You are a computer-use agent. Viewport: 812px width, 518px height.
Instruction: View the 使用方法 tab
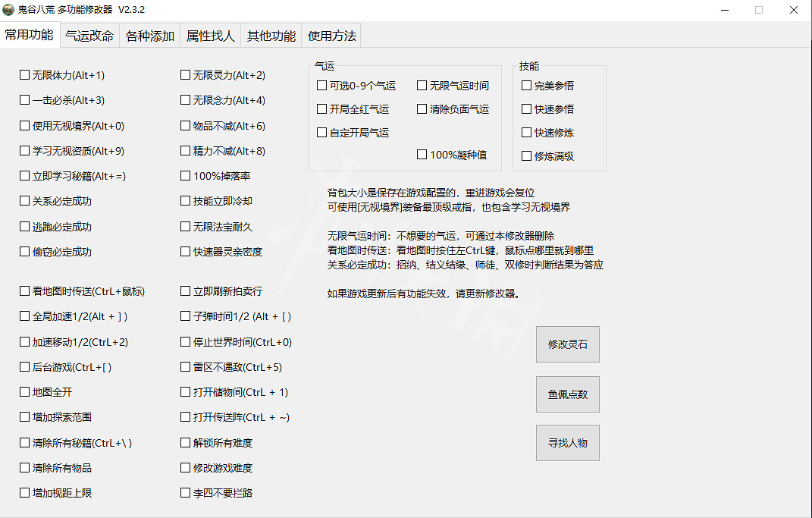point(331,35)
